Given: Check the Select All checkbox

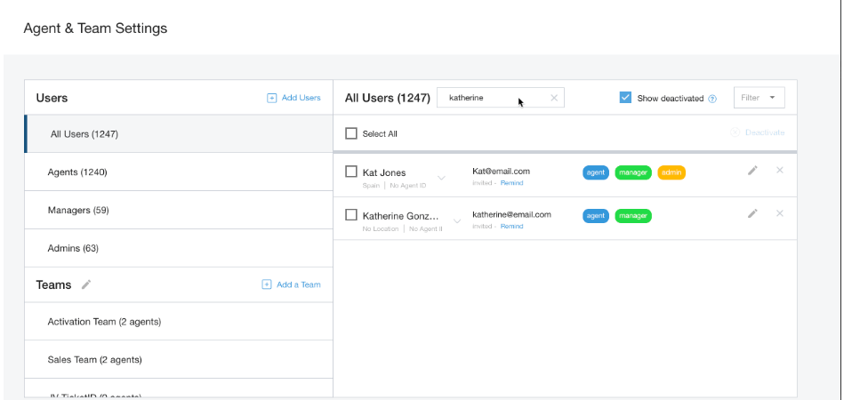Looking at the screenshot, I should pyautogui.click(x=351, y=133).
